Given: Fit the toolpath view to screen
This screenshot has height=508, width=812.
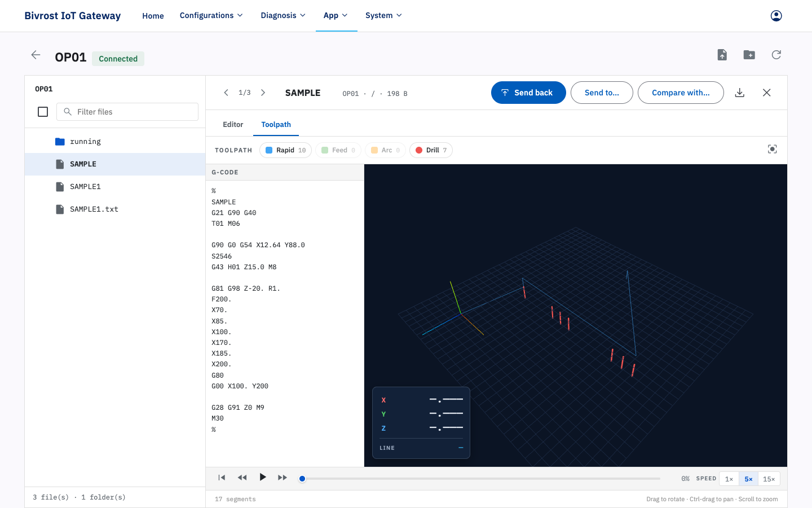Looking at the screenshot, I should 773,149.
